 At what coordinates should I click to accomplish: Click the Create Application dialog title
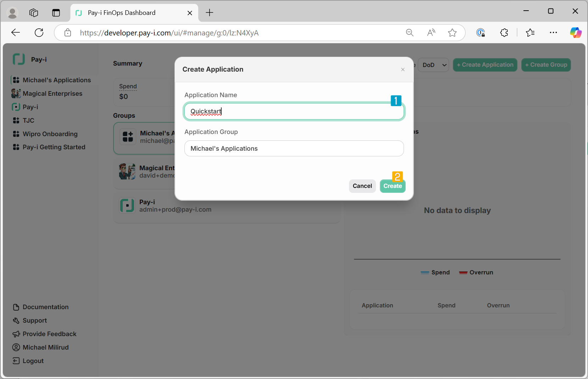pyautogui.click(x=213, y=69)
